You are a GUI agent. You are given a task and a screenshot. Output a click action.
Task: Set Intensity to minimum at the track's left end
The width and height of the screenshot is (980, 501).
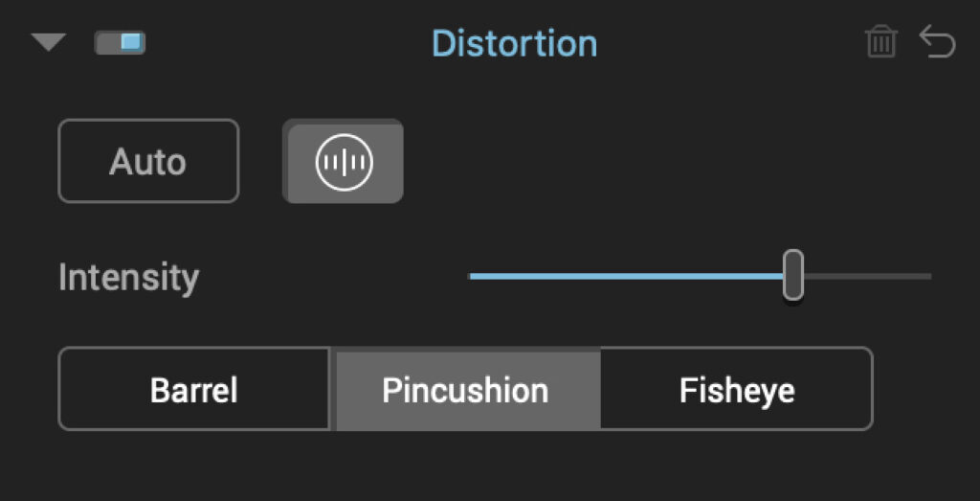(x=471, y=276)
